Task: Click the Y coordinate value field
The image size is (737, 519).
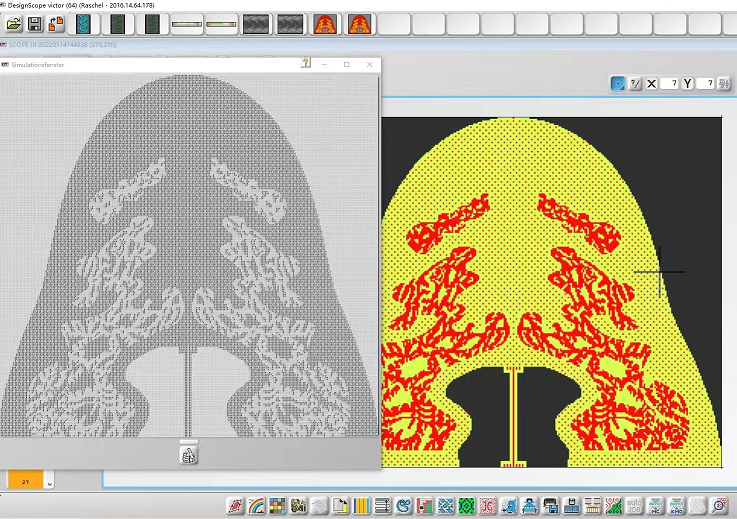Action: tap(705, 83)
